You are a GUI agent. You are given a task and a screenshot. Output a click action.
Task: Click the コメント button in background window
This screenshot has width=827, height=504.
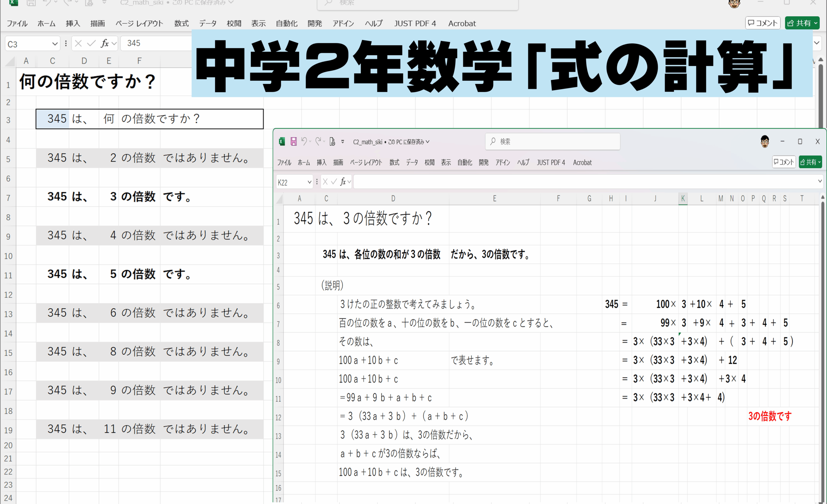(x=763, y=23)
